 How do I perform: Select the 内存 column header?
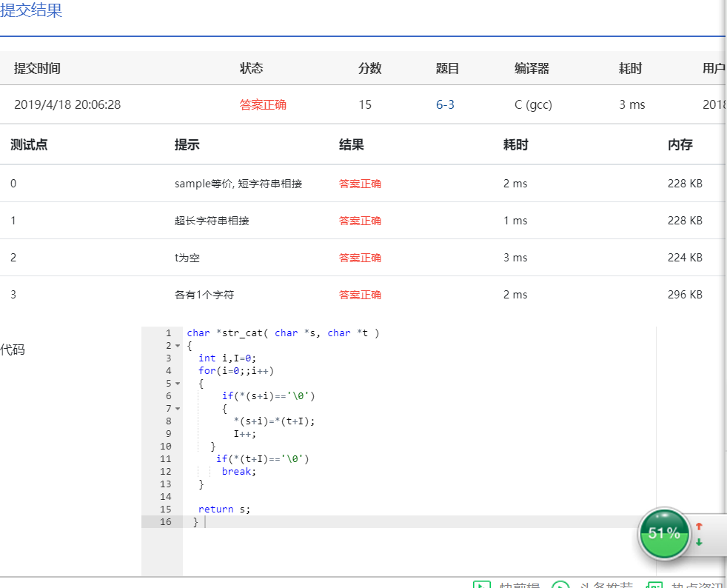[680, 144]
